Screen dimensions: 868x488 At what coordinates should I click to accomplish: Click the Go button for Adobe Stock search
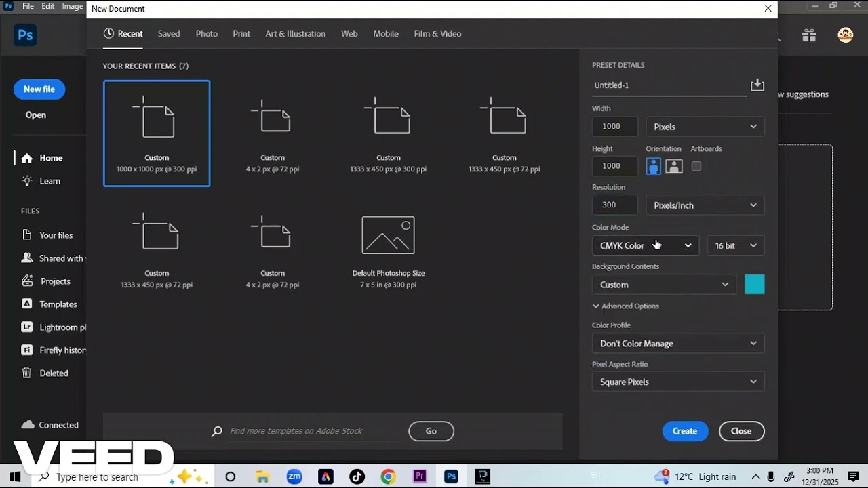pyautogui.click(x=431, y=431)
